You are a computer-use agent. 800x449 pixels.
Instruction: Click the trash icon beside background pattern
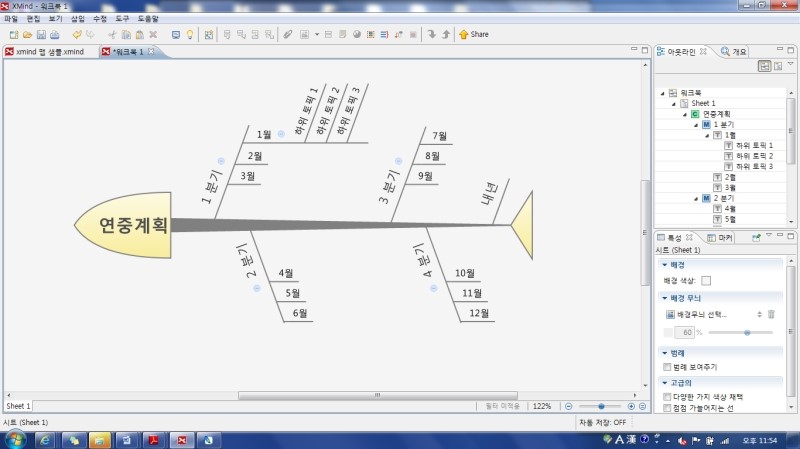(x=771, y=314)
